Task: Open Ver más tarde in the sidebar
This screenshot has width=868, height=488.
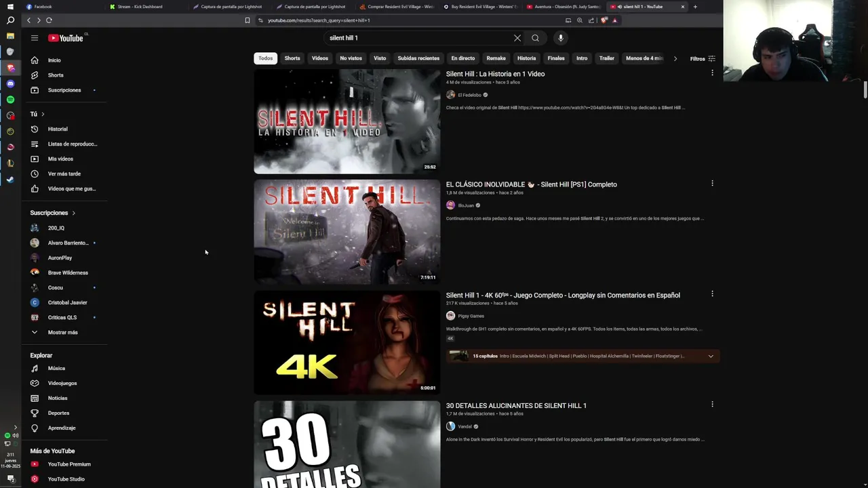Action: click(64, 174)
